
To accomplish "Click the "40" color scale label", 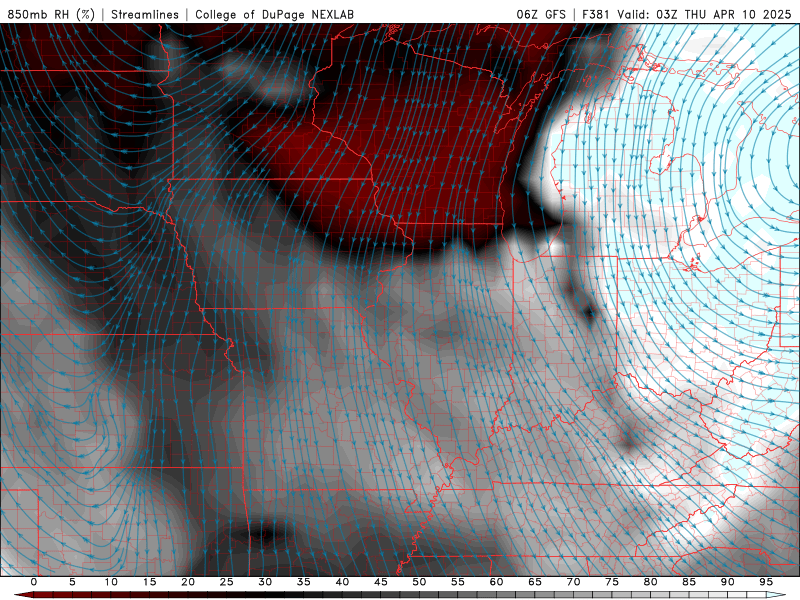I will pos(342,582).
